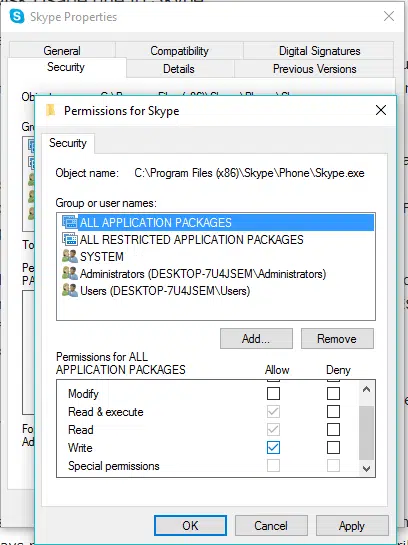Click Deny checkbox for Special permissions
The image size is (408, 545).
point(333,466)
